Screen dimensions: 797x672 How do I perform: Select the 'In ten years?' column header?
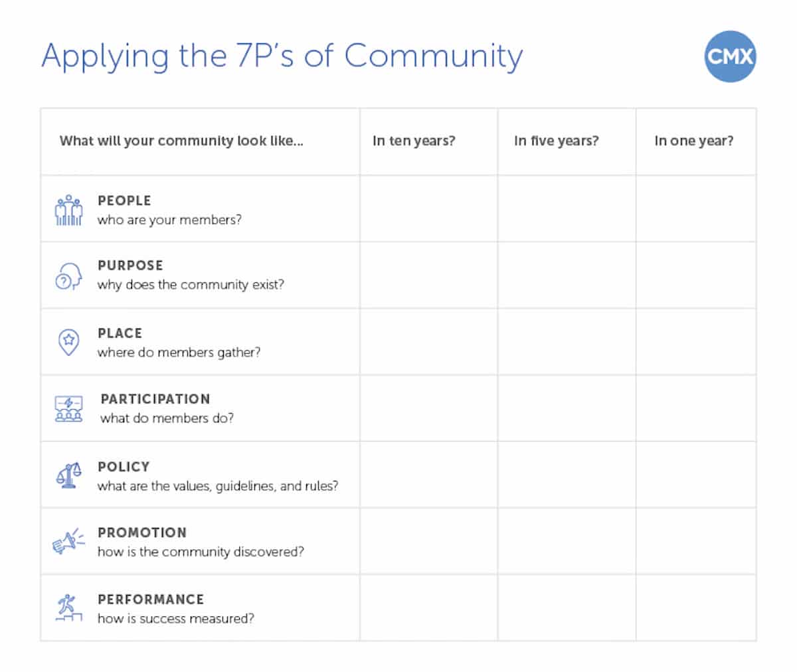[414, 141]
